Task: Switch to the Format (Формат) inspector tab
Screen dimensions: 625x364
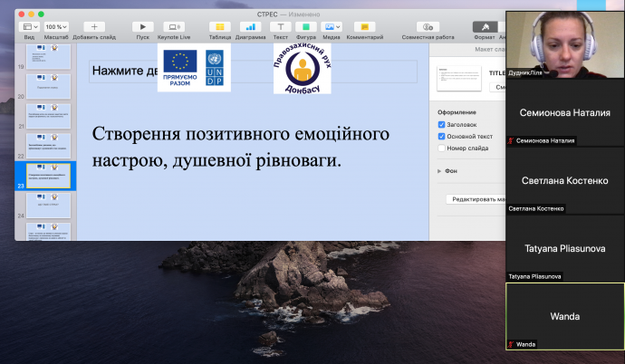Action: point(484,27)
